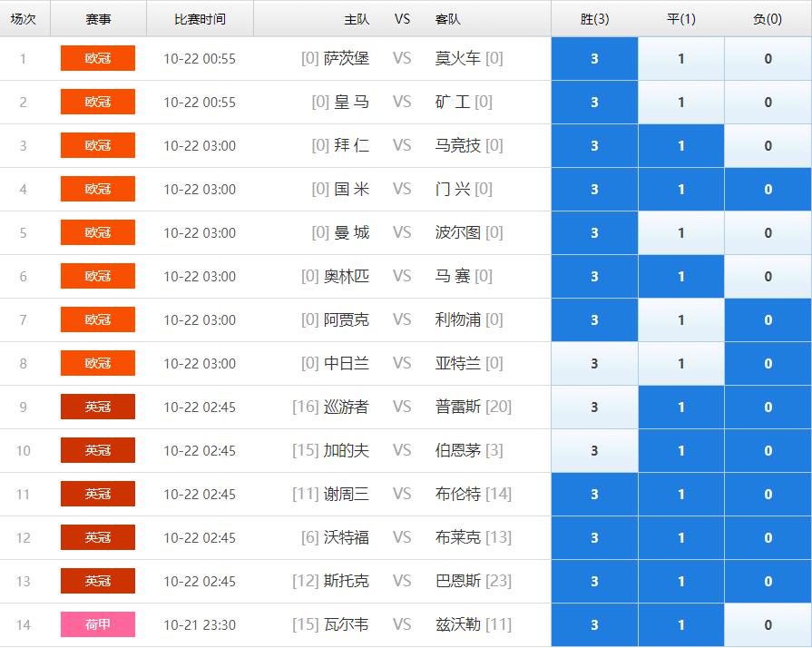Deselect draw (1) for 巡游者 vs 普雷斯

point(681,407)
